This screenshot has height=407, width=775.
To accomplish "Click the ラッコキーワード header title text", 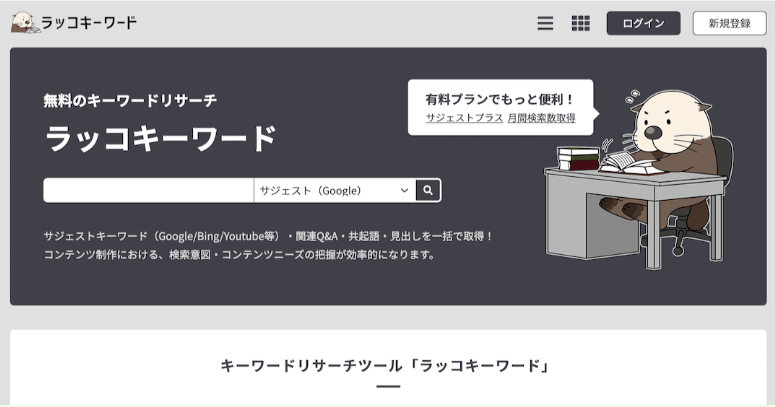I will 89,23.
